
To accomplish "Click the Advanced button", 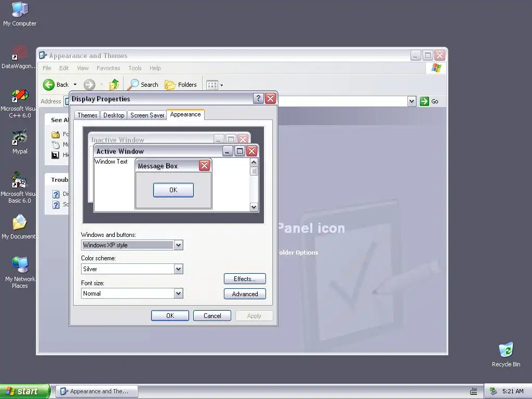I will pos(245,294).
